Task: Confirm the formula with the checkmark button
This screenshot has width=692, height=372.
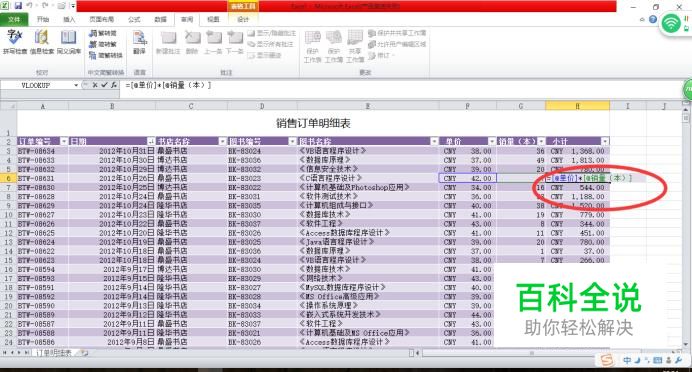Action: coord(104,85)
